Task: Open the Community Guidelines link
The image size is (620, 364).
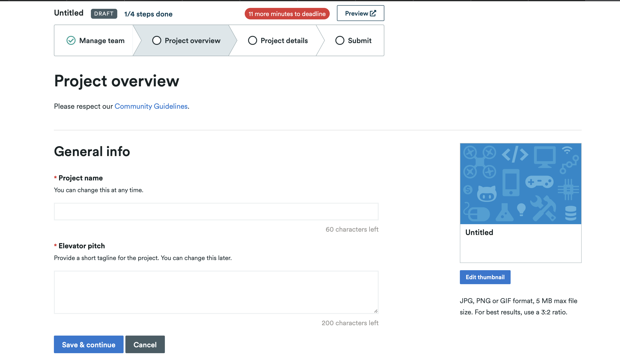Action: [151, 106]
